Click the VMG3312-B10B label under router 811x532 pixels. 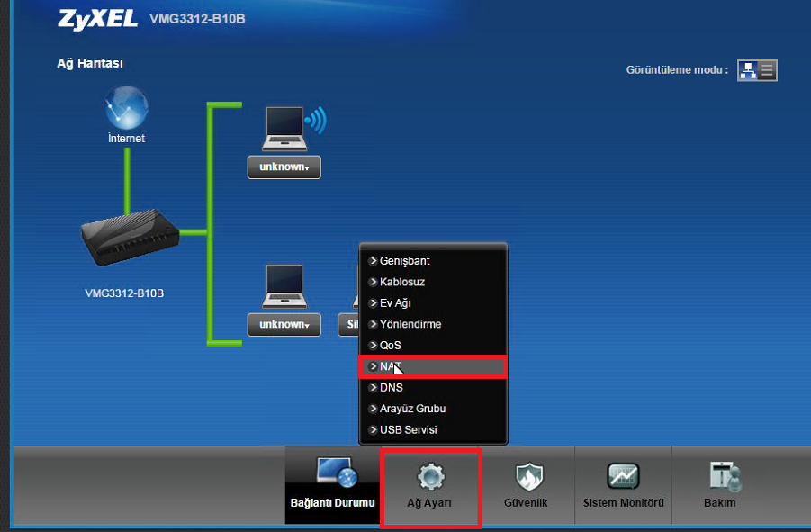(x=124, y=293)
